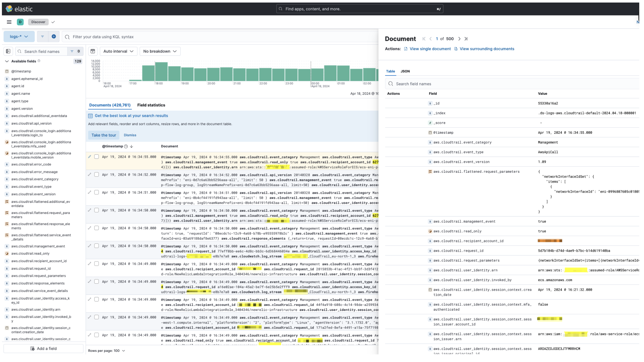Select the next document arrow

pyautogui.click(x=459, y=38)
